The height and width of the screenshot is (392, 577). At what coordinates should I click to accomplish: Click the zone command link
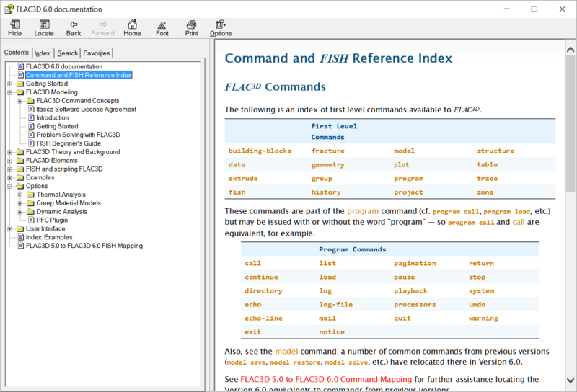(x=485, y=192)
